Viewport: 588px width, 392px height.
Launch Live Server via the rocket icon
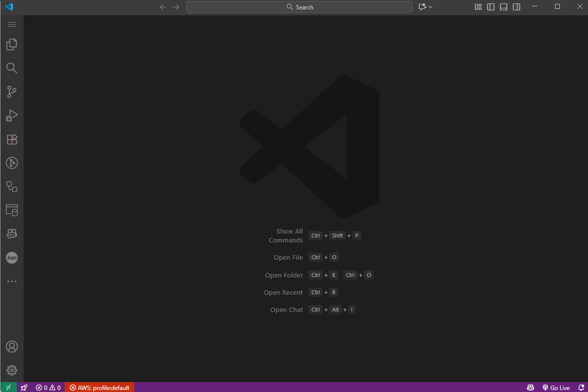pyautogui.click(x=25, y=387)
